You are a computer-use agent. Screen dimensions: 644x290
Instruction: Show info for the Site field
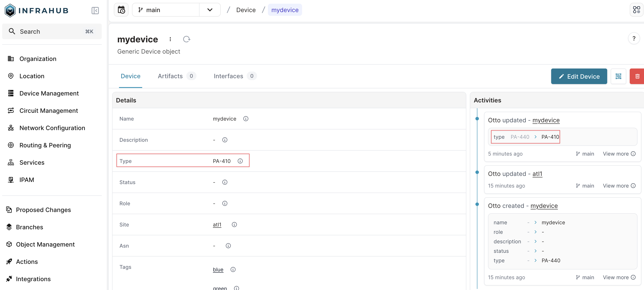234,225
